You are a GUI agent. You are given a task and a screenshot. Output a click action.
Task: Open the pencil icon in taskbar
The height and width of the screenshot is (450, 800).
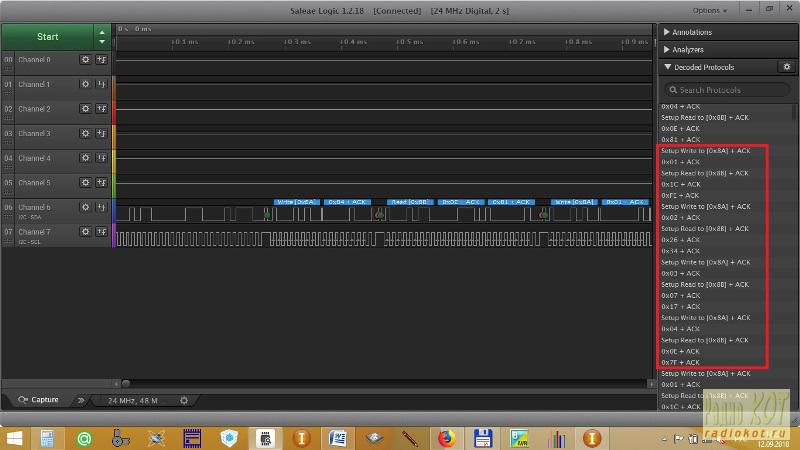410,438
